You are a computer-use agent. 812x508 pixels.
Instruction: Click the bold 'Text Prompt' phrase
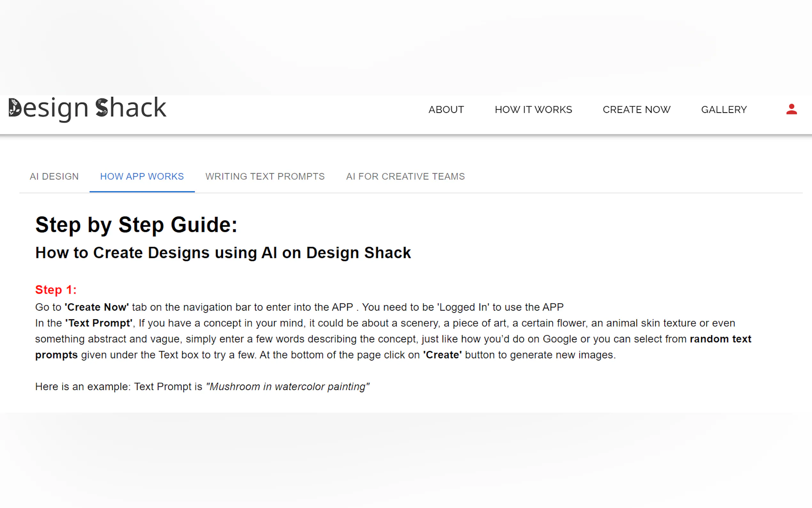99,323
